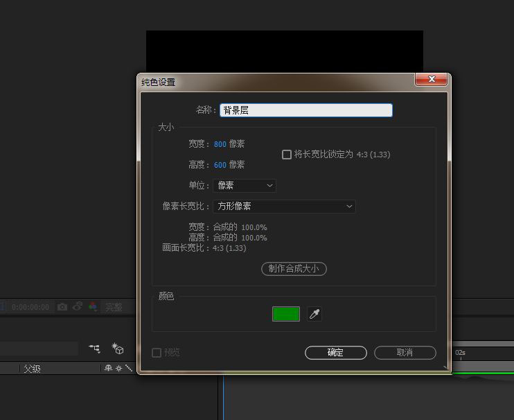Click the timeline search field

tap(39, 349)
